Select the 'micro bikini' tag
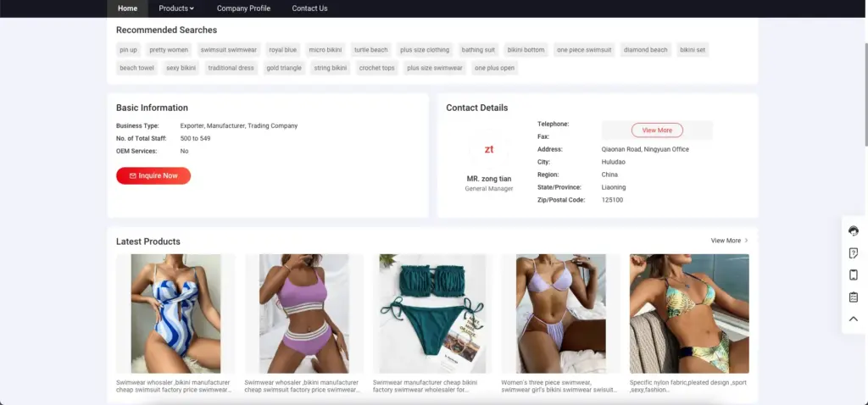This screenshot has height=405, width=868. point(325,50)
